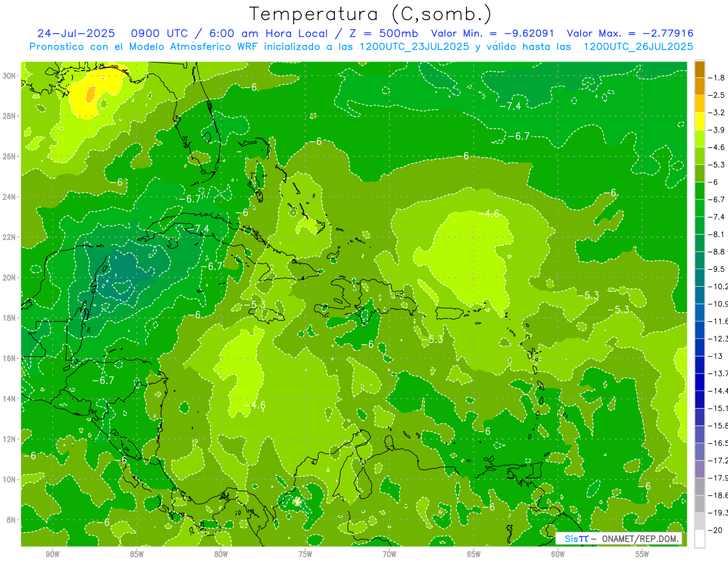This screenshot has width=728, height=562.
Task: Click the 'Sisπ' logo text
Action: click(576, 538)
